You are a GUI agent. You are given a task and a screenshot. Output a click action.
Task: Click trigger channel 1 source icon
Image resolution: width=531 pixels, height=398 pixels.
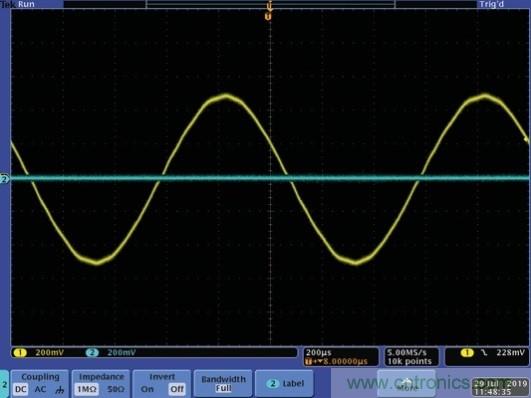coord(467,353)
